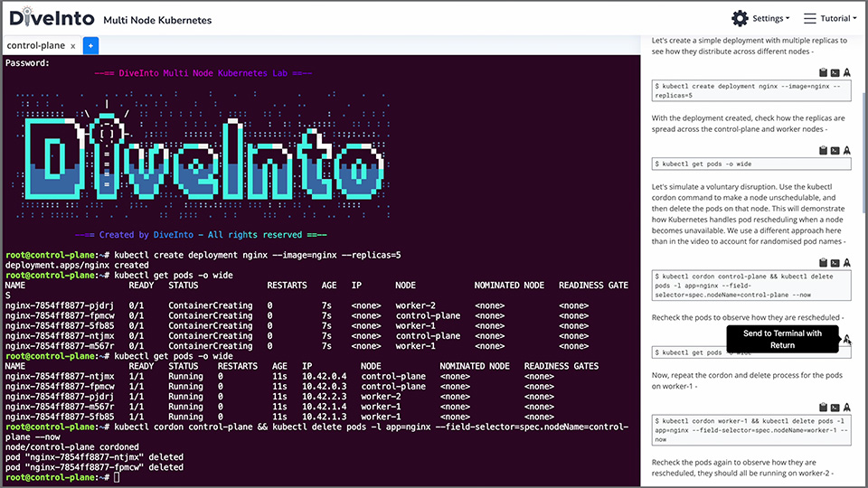Run first kubectl get pods via rocket icon
The image size is (868, 488).
[847, 151]
